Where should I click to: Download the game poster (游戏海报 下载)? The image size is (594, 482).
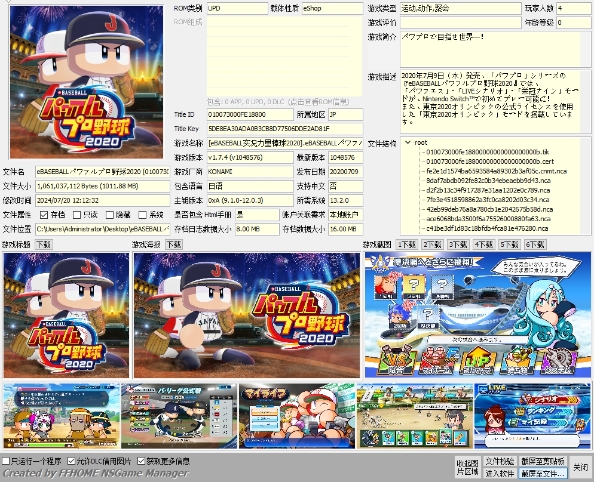[174, 244]
